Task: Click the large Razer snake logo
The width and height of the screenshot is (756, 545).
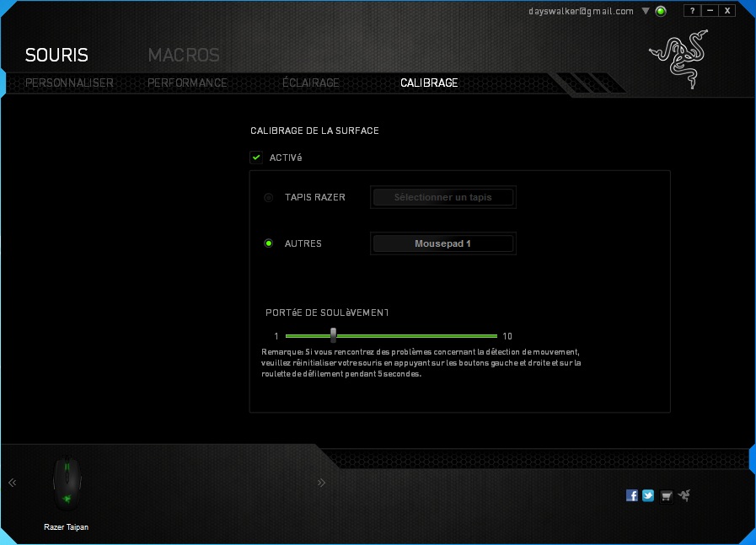Action: click(x=679, y=59)
